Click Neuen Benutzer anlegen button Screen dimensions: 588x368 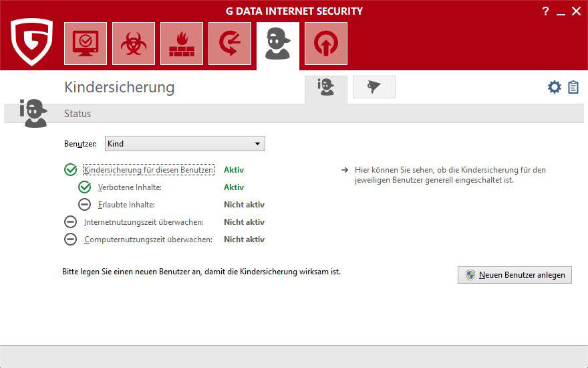(x=514, y=275)
